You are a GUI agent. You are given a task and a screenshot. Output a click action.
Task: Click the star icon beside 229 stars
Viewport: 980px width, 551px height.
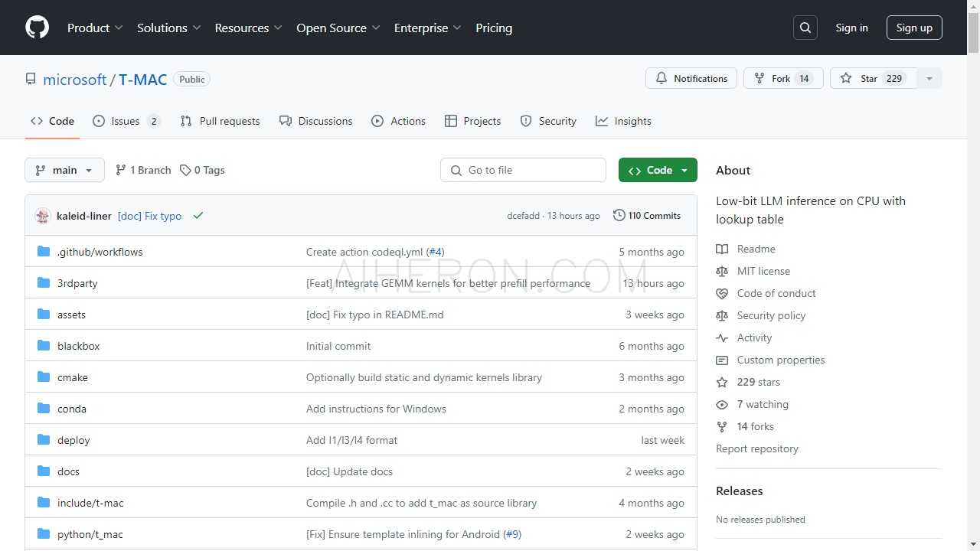[722, 382]
